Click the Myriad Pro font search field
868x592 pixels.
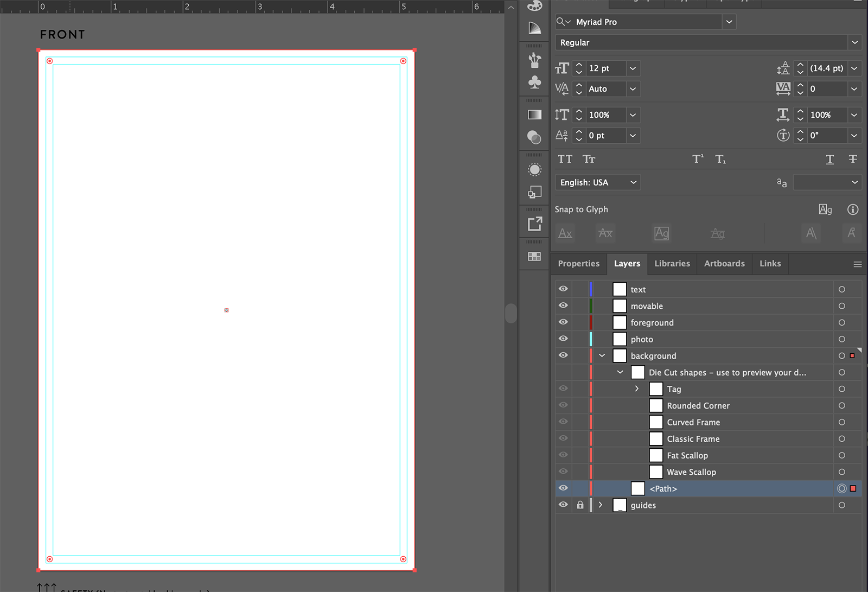pos(646,22)
